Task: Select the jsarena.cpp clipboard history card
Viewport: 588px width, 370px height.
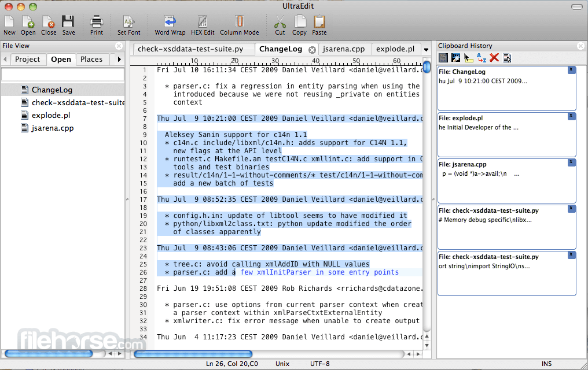Action: [x=506, y=181]
